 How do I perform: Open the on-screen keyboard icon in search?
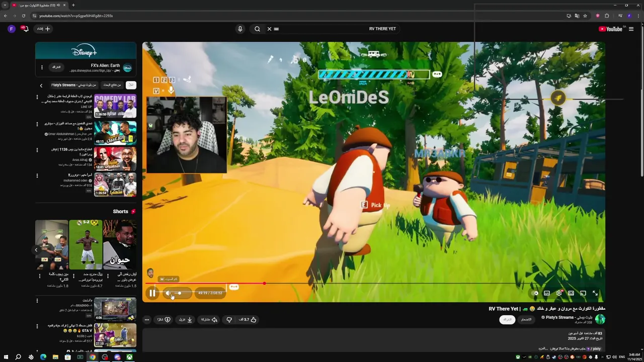276,29
